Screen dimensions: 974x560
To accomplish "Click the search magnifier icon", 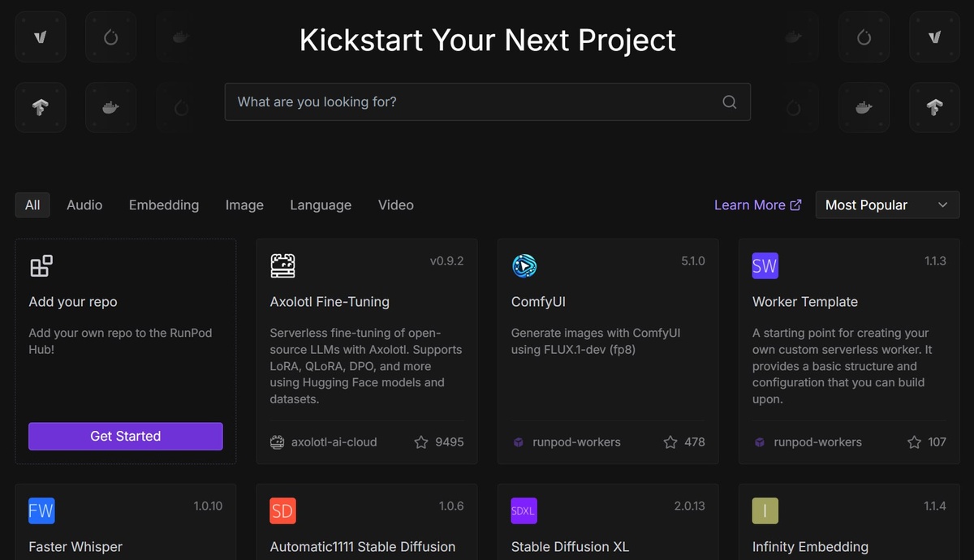I will [729, 102].
